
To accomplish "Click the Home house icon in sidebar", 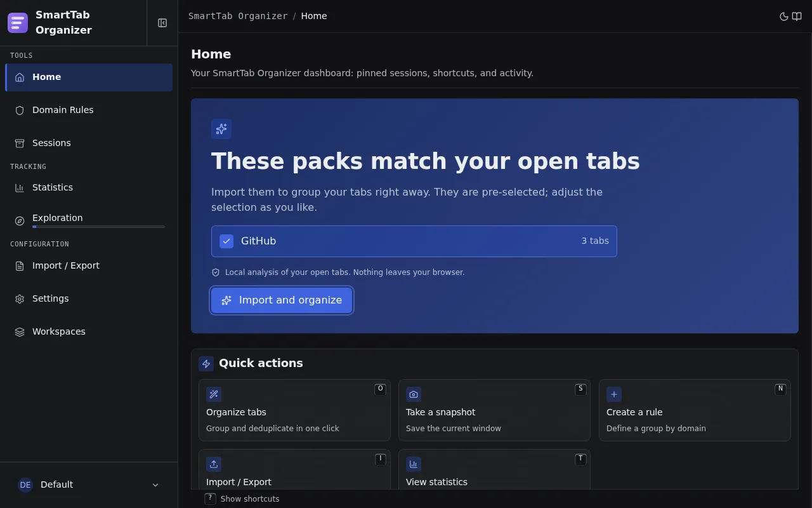I will (x=20, y=77).
